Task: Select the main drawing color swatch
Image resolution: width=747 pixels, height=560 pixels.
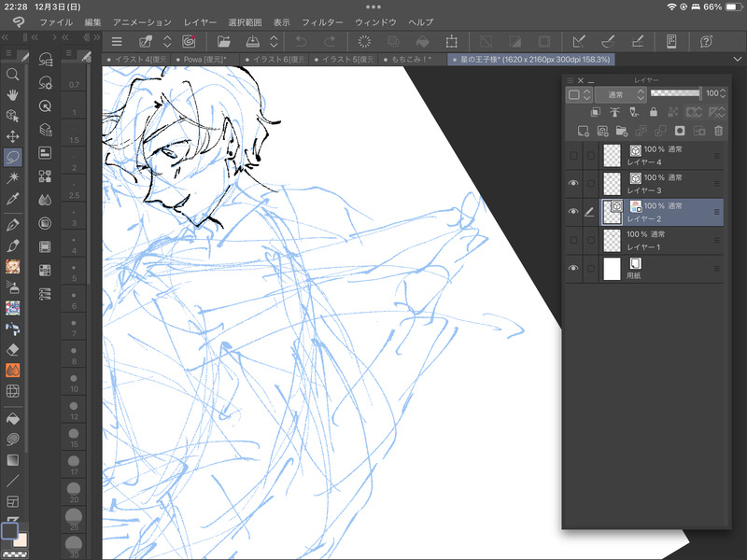Action: pos(9,531)
